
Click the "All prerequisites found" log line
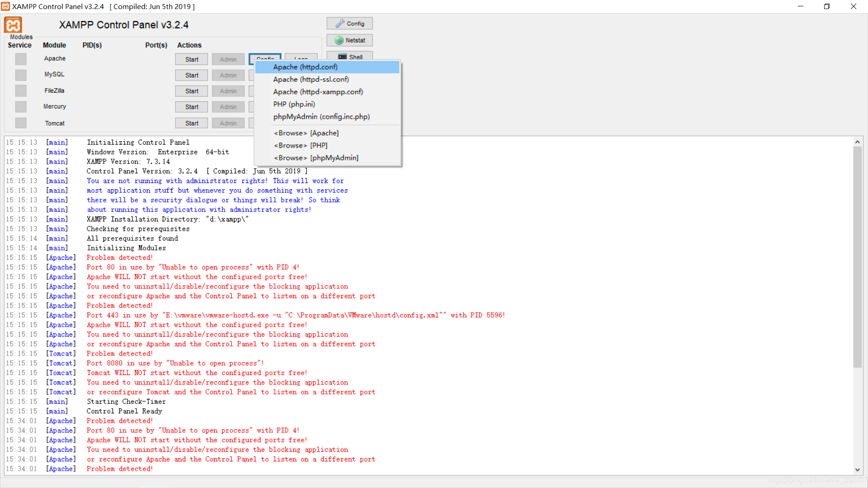coord(132,238)
